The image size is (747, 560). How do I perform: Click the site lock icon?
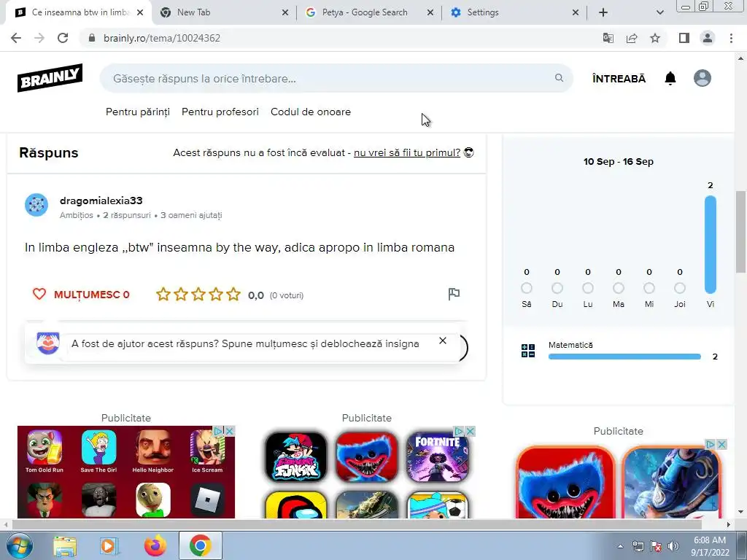coord(92,38)
